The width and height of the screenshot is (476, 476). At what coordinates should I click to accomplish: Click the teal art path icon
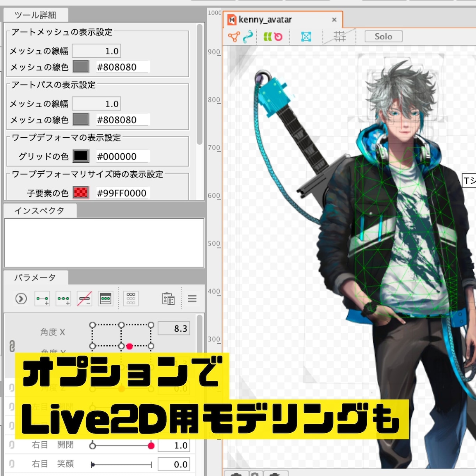point(248,37)
